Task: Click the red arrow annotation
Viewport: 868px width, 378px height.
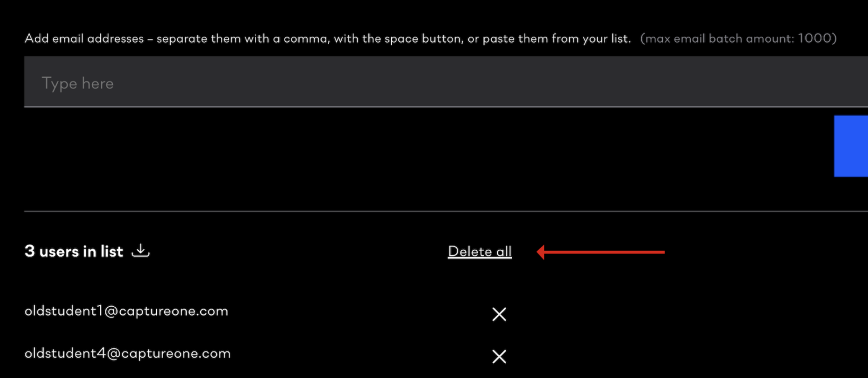Action: [x=600, y=252]
